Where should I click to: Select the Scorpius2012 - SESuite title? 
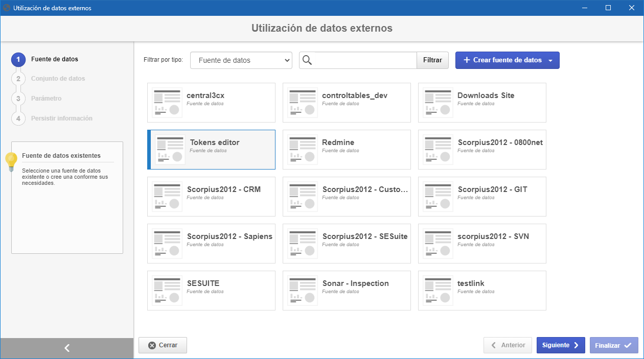click(365, 236)
